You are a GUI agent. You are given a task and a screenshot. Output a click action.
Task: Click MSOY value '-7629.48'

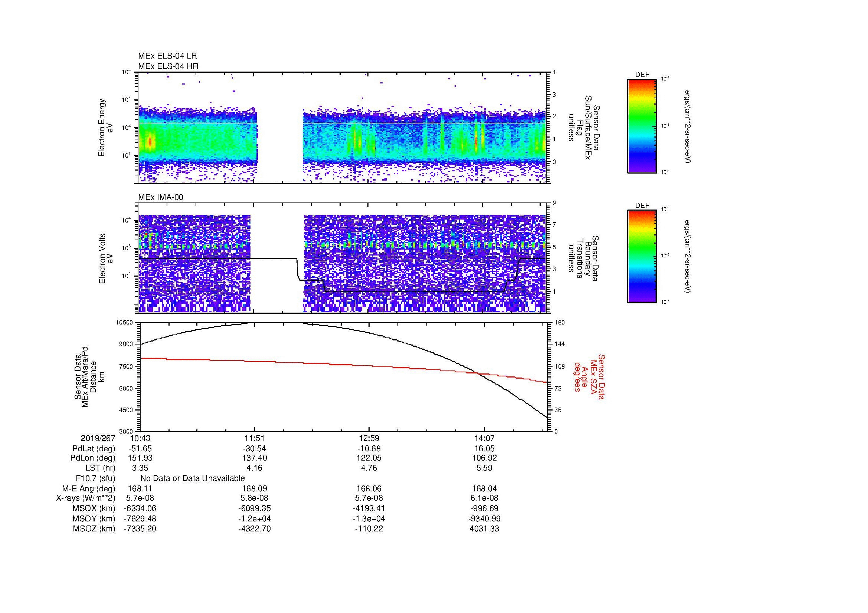(x=140, y=518)
